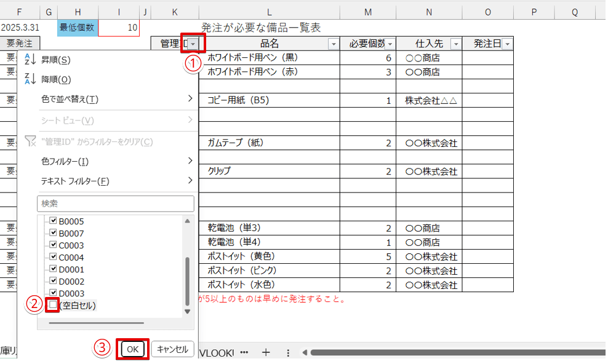
Task: Select column K header
Action: click(175, 12)
